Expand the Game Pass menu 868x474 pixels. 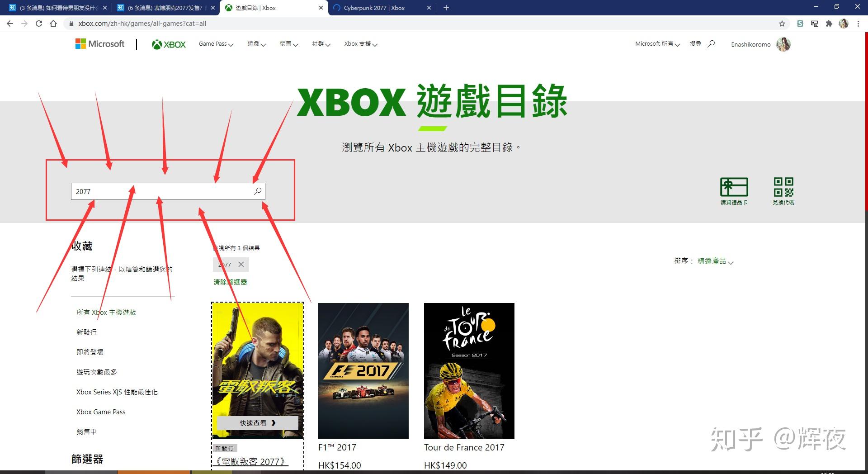click(216, 44)
